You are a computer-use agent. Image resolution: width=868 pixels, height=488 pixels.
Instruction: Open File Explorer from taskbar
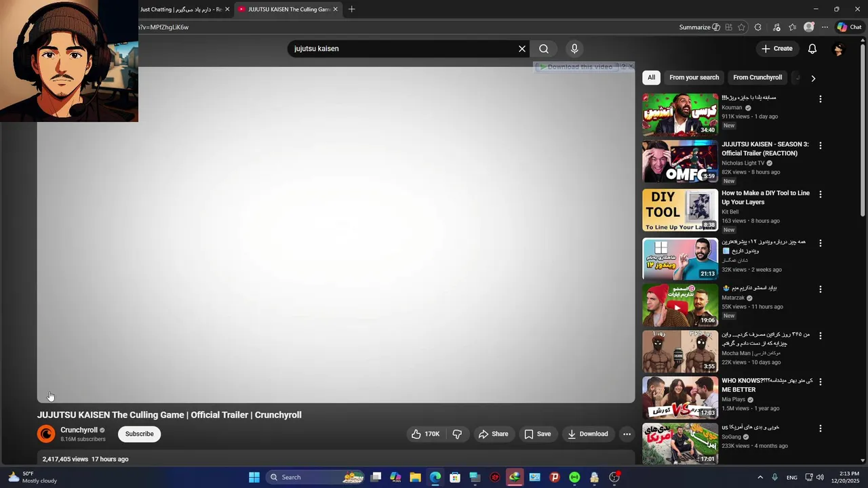pos(415,477)
